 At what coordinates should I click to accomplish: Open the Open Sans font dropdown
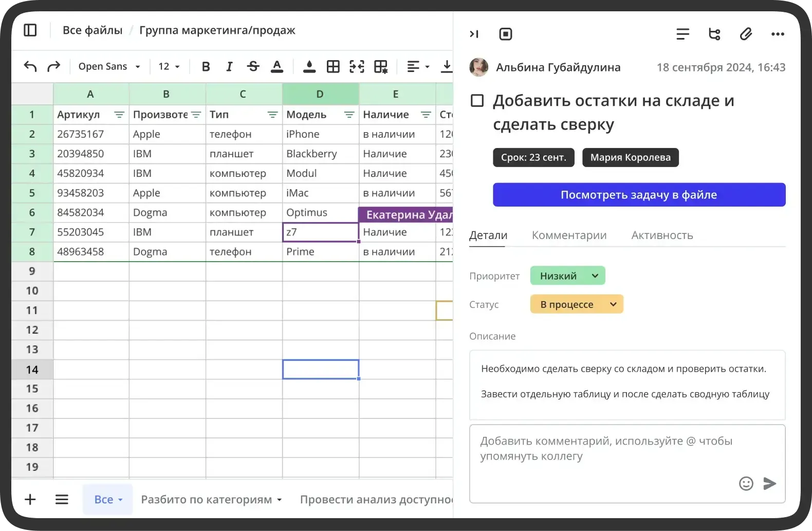click(109, 66)
